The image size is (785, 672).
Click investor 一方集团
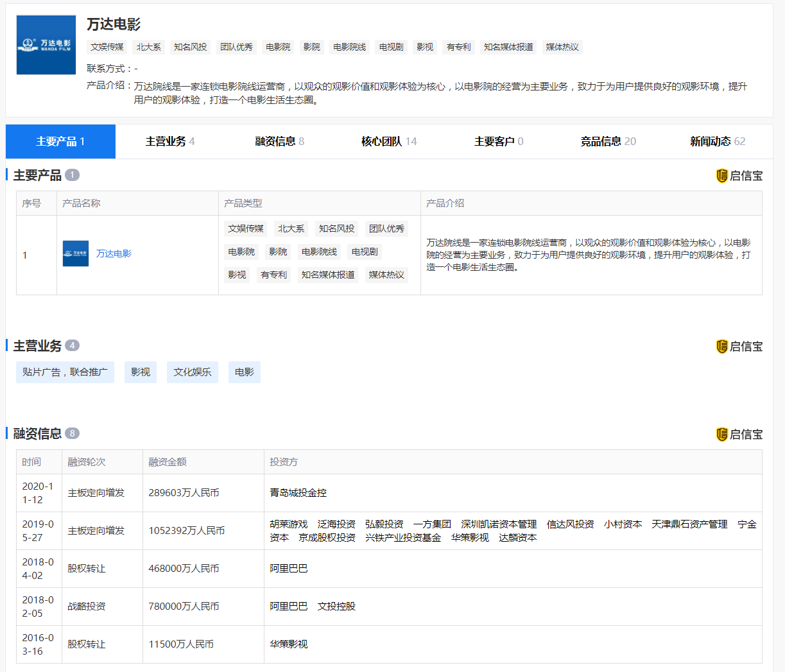432,524
